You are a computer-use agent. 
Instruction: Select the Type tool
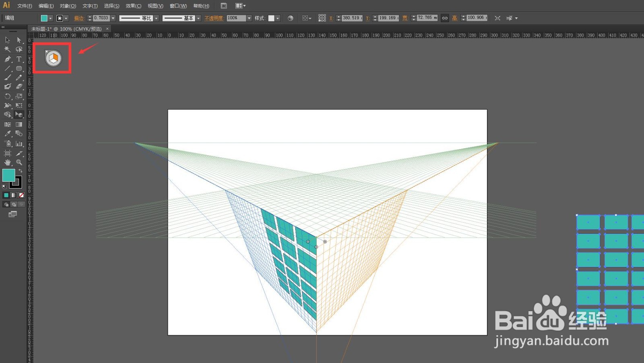pyautogui.click(x=19, y=59)
